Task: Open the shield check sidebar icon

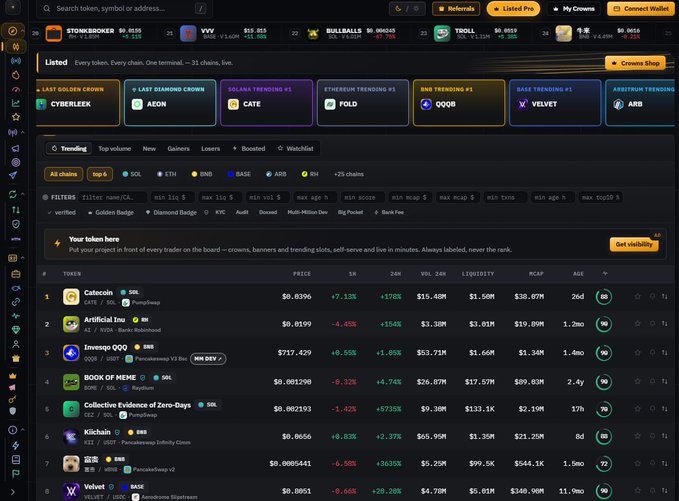Action: 16,224
